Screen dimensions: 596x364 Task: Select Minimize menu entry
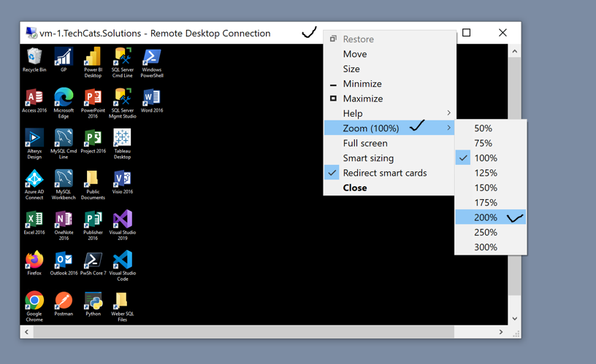tap(389, 84)
